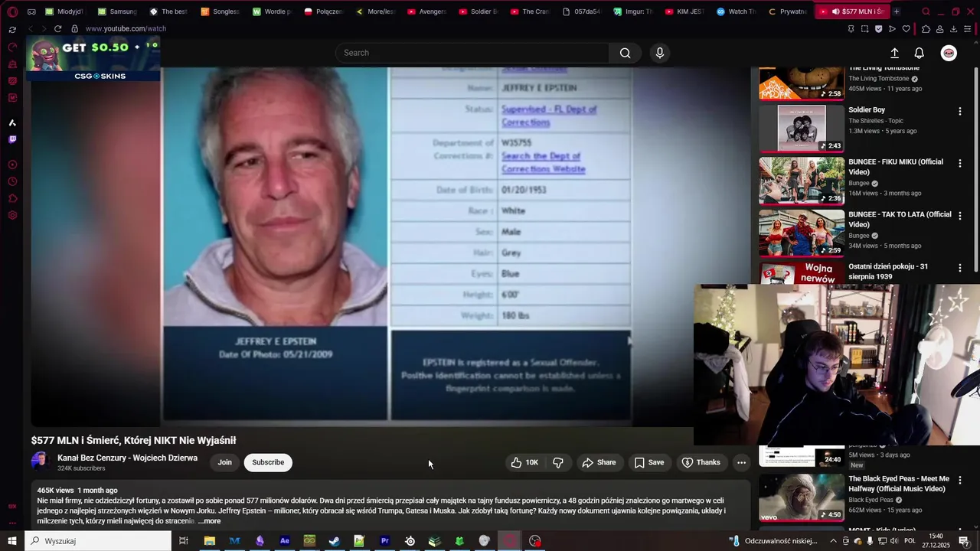Viewport: 980px width, 551px height.
Task: Open the Twitch icon in Opera sidebar
Action: 12,139
